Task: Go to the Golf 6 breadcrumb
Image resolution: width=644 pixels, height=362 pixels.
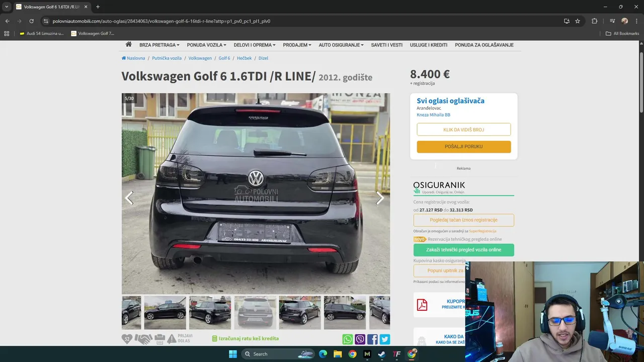Action: pyautogui.click(x=224, y=58)
